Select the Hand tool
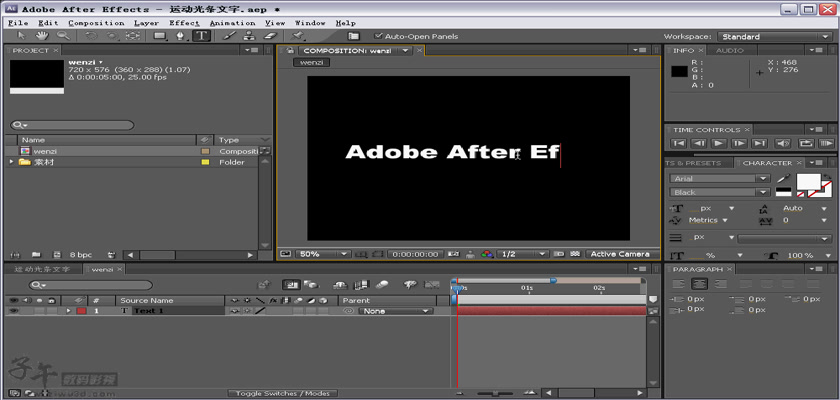 (x=42, y=36)
